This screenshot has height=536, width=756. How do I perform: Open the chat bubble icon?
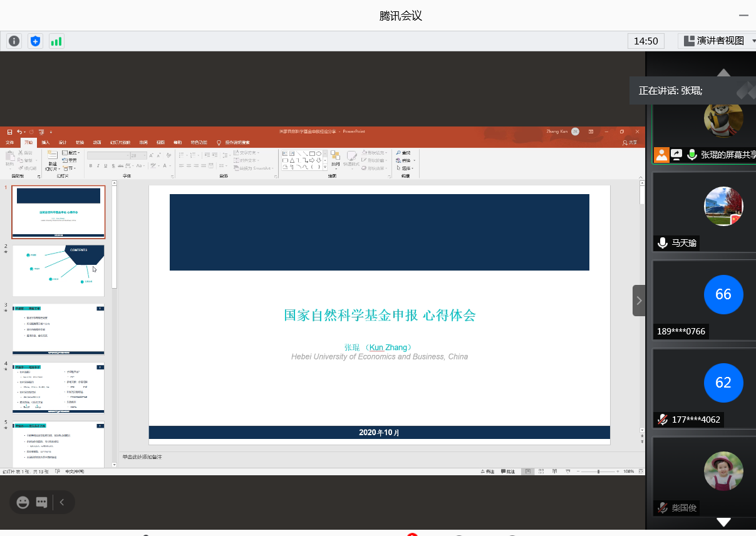42,502
